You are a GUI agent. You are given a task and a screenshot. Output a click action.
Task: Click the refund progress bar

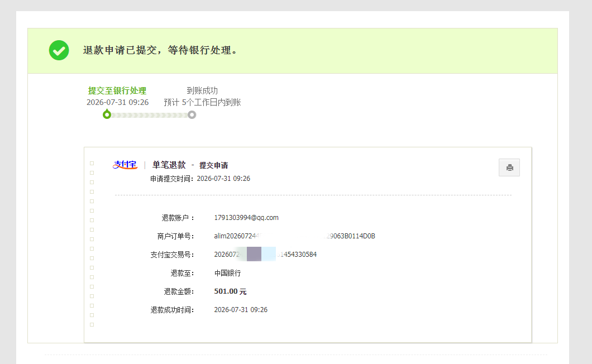(x=150, y=115)
